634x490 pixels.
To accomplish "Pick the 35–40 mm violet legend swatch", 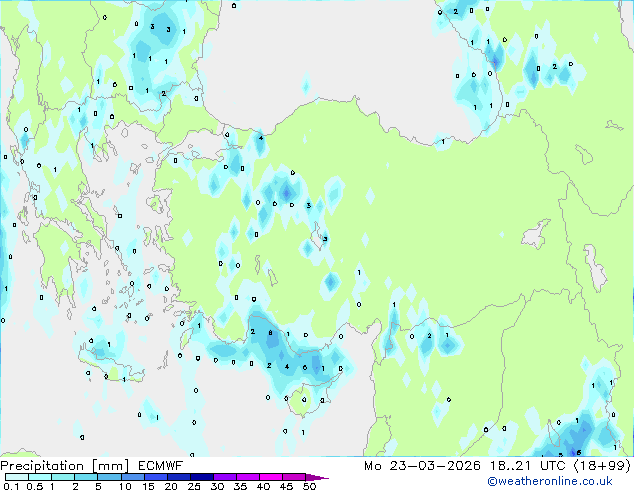I will pyautogui.click(x=248, y=477).
